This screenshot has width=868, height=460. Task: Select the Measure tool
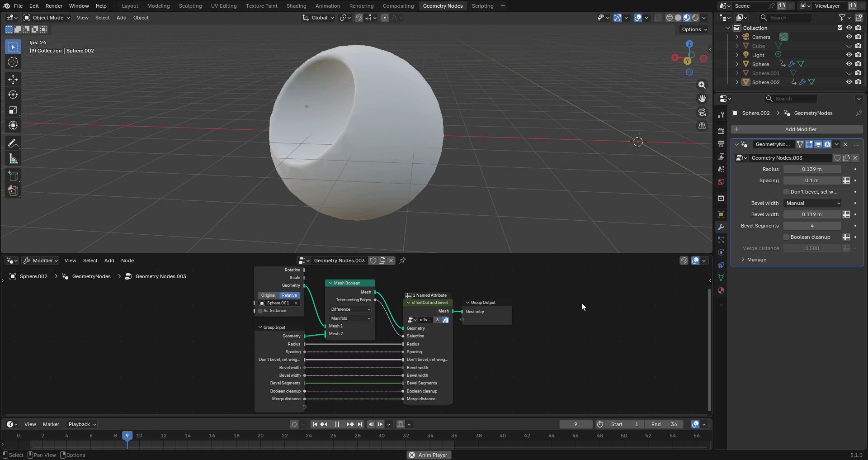[x=13, y=159]
